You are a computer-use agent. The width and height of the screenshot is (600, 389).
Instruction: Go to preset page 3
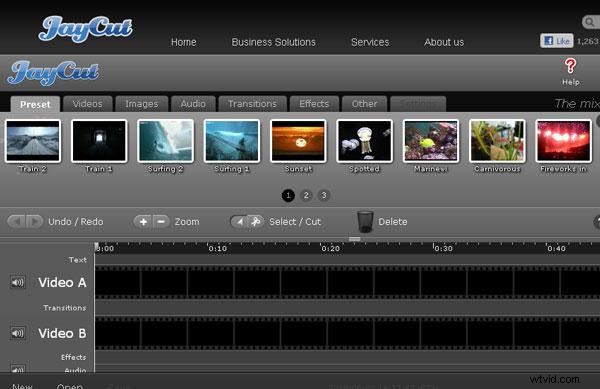pos(324,195)
